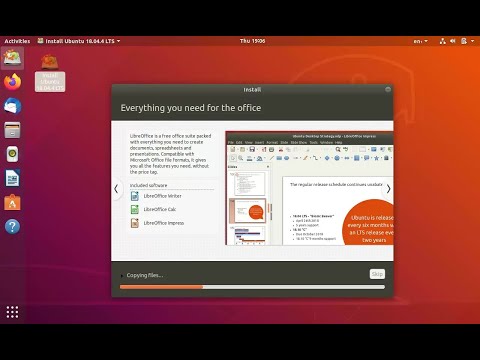
Task: Expand the Copying files details triangle
Action: point(122,276)
